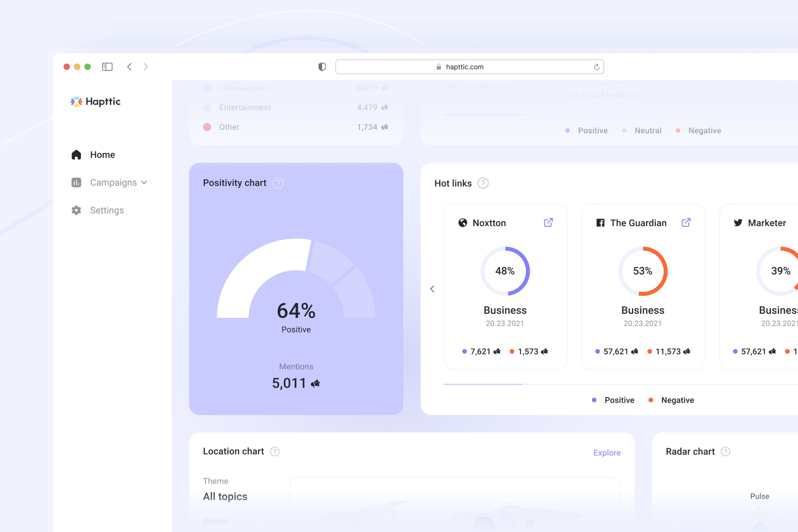The height and width of the screenshot is (532, 798).
Task: Click the Business label under Noxtton
Action: coord(505,310)
